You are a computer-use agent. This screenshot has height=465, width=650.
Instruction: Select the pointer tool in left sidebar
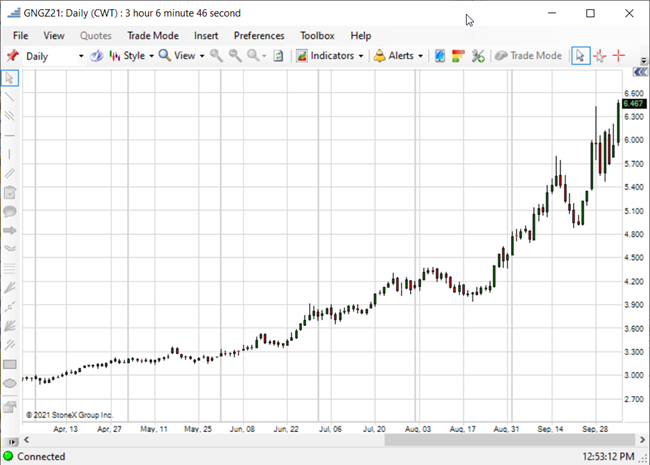tap(10, 78)
